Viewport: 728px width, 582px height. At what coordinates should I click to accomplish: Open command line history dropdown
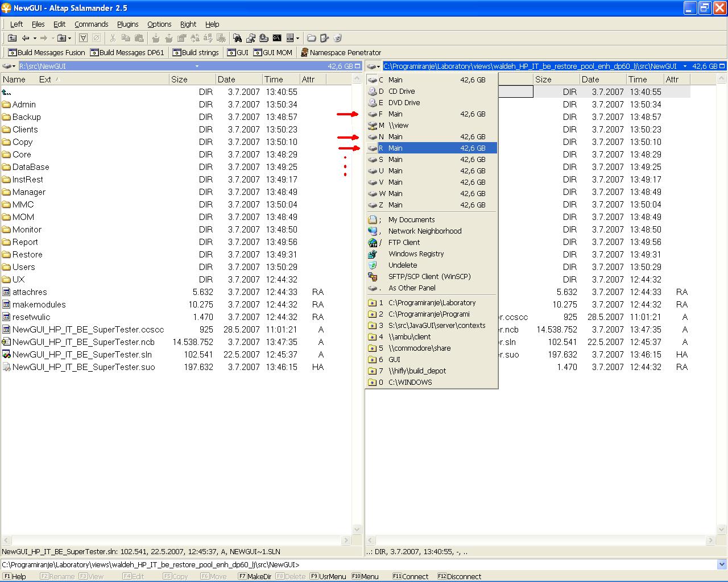[x=722, y=565]
